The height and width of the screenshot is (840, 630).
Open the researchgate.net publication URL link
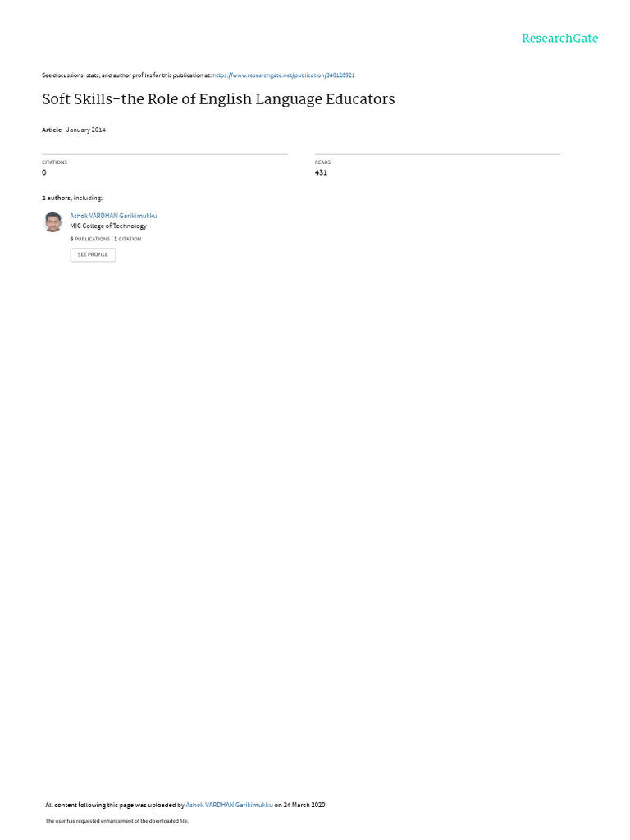click(283, 75)
